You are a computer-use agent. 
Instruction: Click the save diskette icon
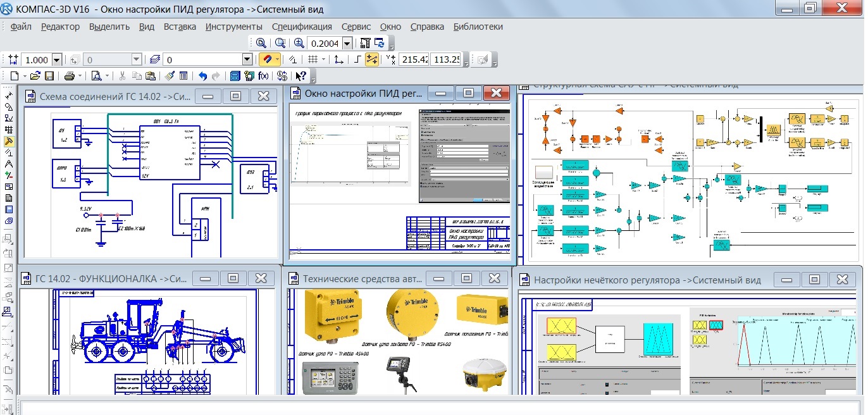(x=49, y=76)
